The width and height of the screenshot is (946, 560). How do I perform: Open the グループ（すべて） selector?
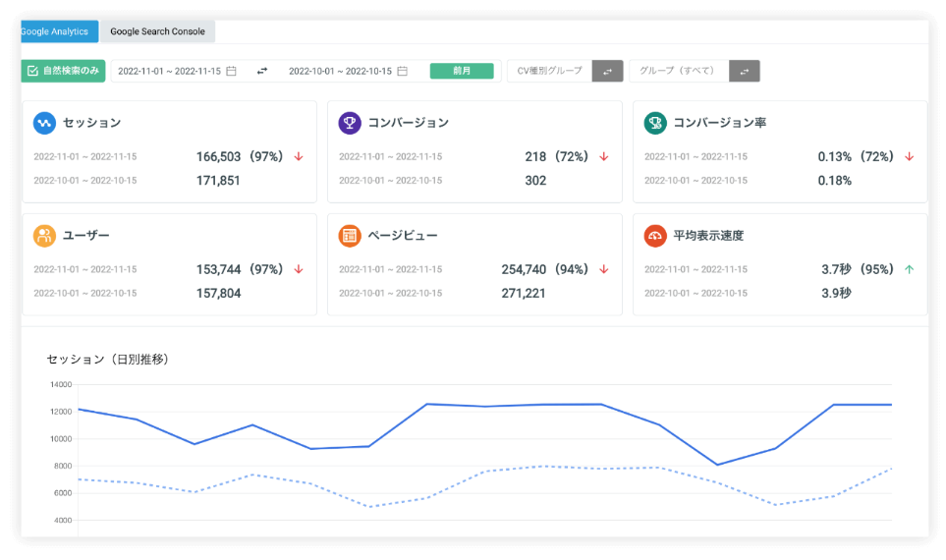tap(679, 71)
